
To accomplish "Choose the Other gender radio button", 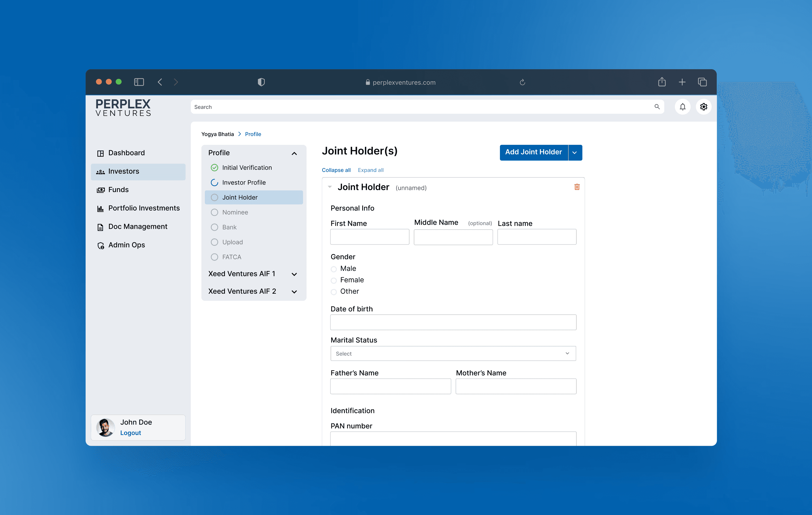I will pos(334,292).
